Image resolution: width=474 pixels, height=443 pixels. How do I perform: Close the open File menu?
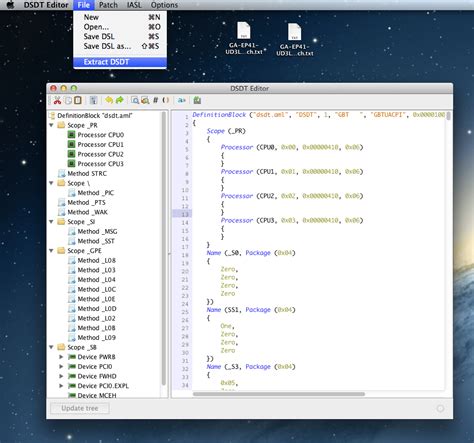pyautogui.click(x=84, y=5)
